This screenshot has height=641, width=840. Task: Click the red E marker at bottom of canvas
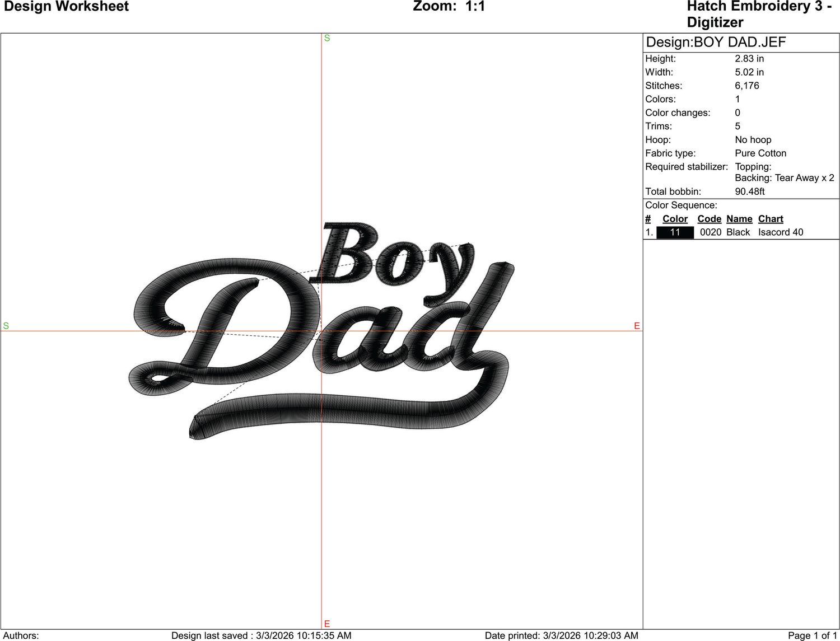(x=327, y=624)
